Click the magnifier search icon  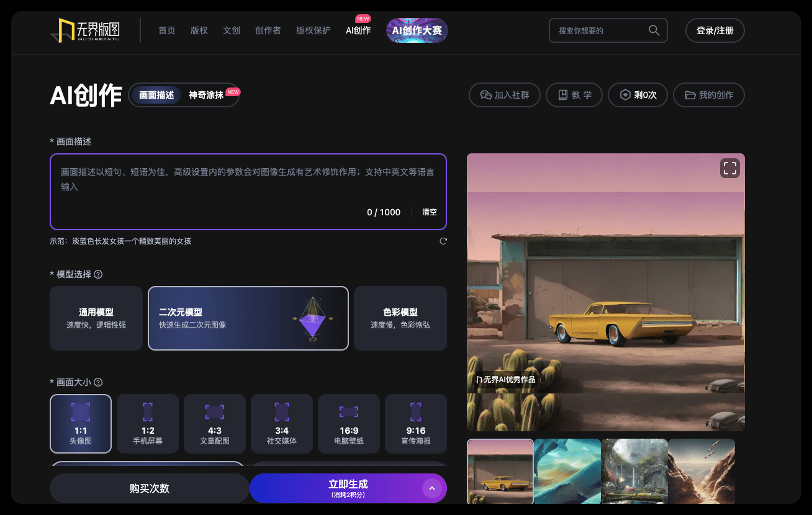click(654, 30)
